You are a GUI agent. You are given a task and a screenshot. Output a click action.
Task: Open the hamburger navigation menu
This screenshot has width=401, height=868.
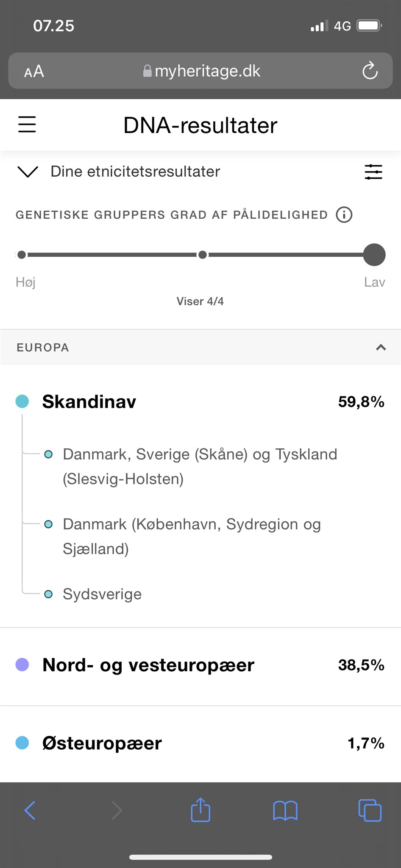27,125
